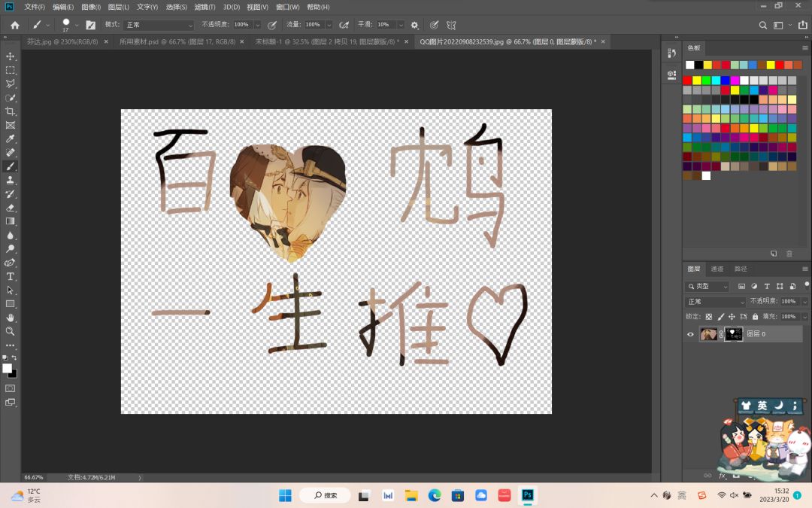Hide 图层 0 with the eye icon

(691, 334)
